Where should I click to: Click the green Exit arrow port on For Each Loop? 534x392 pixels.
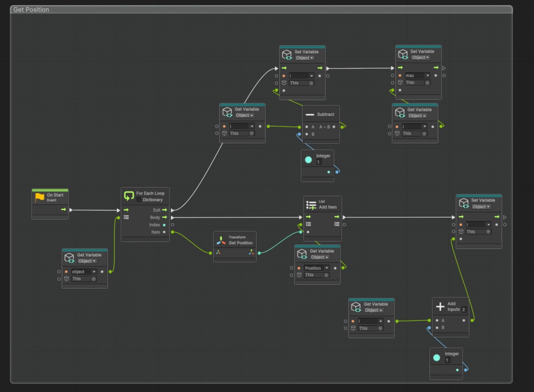click(166, 210)
